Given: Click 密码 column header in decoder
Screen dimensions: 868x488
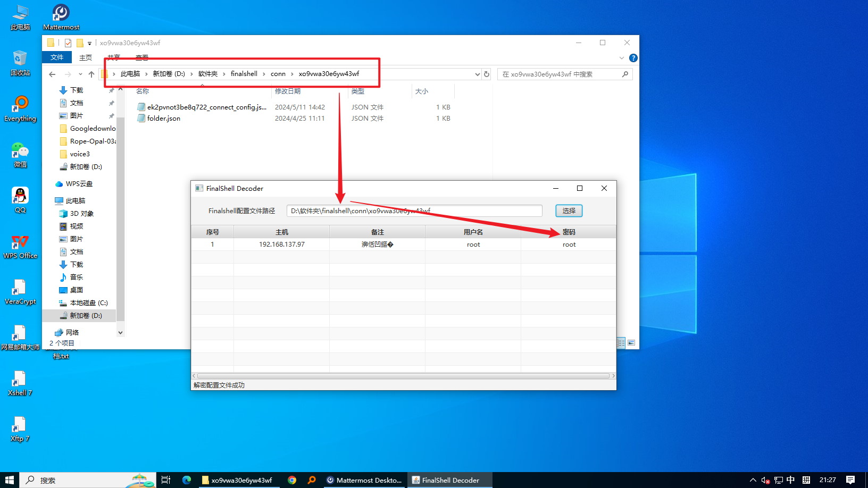Looking at the screenshot, I should [x=569, y=232].
